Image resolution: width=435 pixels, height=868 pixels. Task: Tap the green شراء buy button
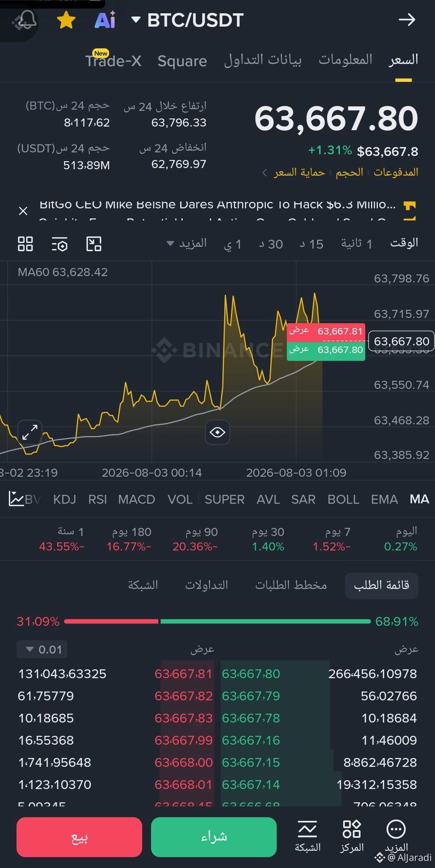[214, 837]
